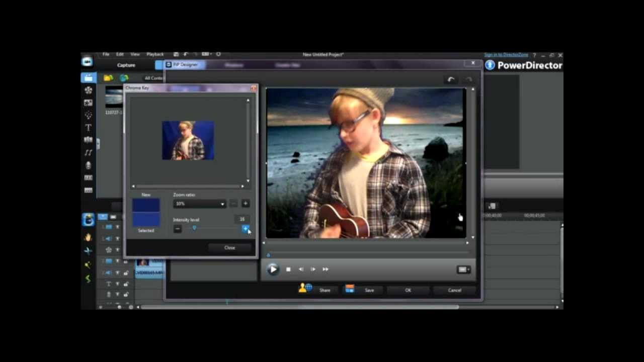Click Save in PiP Designer
The width and height of the screenshot is (644, 362).
[369, 290]
